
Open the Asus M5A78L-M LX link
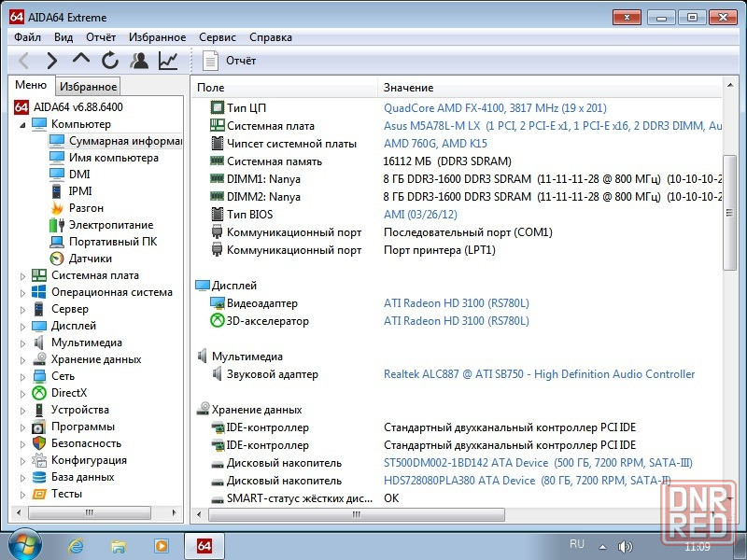pos(553,126)
